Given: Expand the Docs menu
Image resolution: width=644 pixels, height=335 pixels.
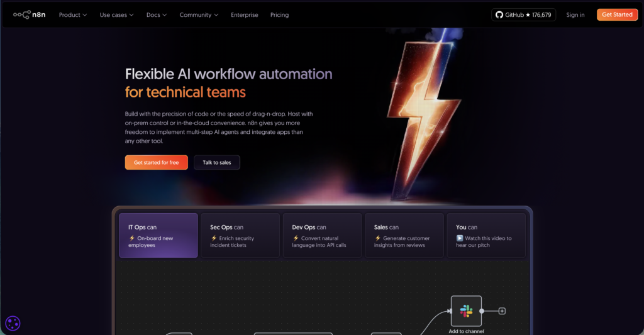Looking at the screenshot, I should tap(157, 15).
